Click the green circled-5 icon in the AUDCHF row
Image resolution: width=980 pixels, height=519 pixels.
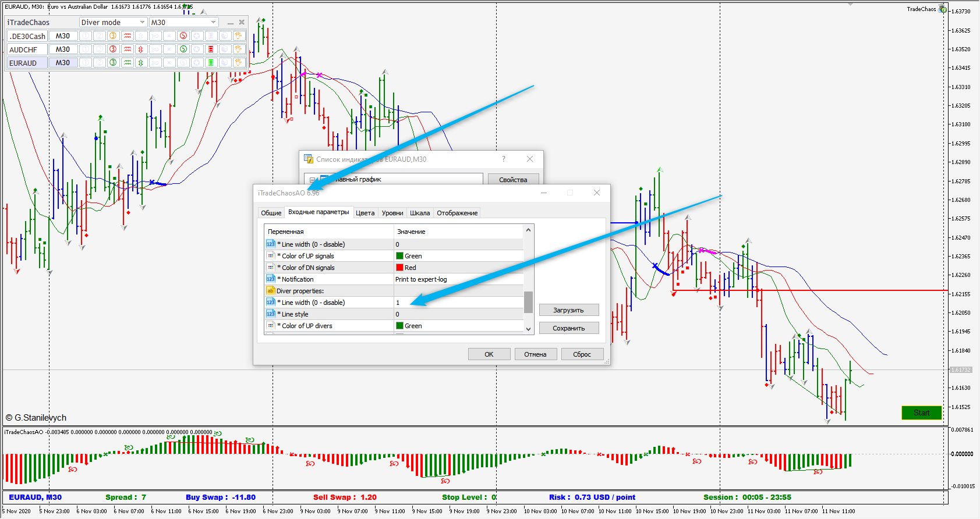tap(183, 49)
